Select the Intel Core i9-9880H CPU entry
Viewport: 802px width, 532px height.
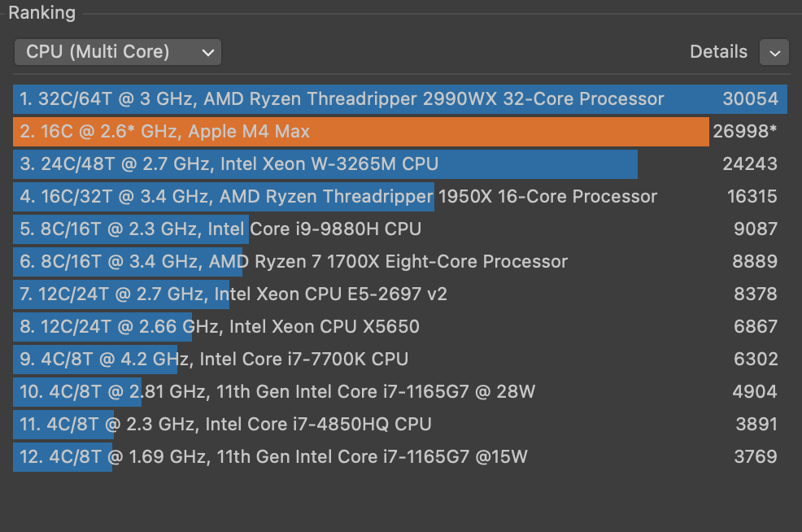pos(400,229)
